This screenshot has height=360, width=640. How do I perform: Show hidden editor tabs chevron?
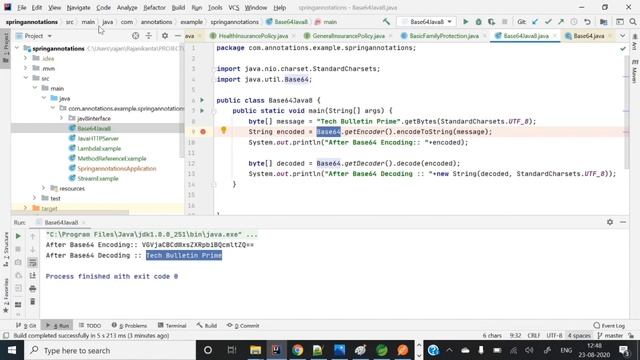click(622, 36)
